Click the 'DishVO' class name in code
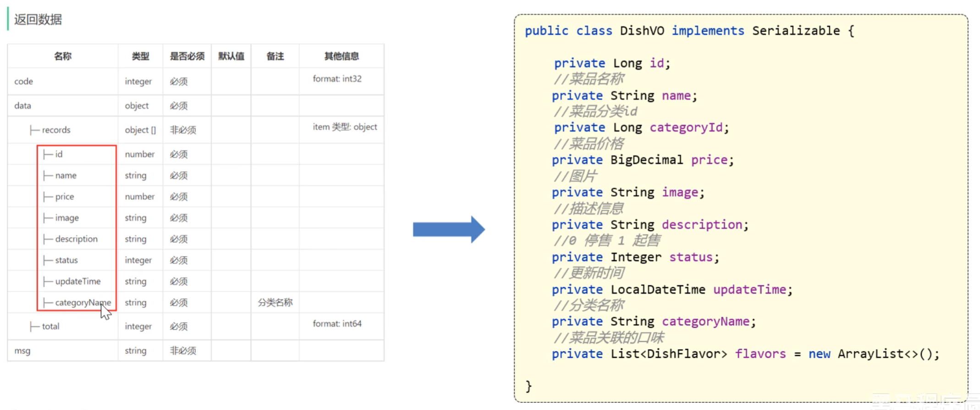 (x=642, y=31)
